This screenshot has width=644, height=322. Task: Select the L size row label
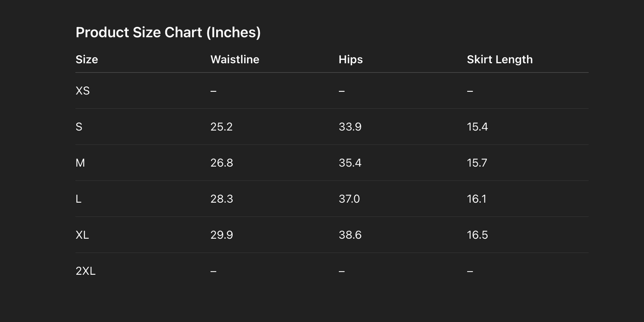point(79,199)
